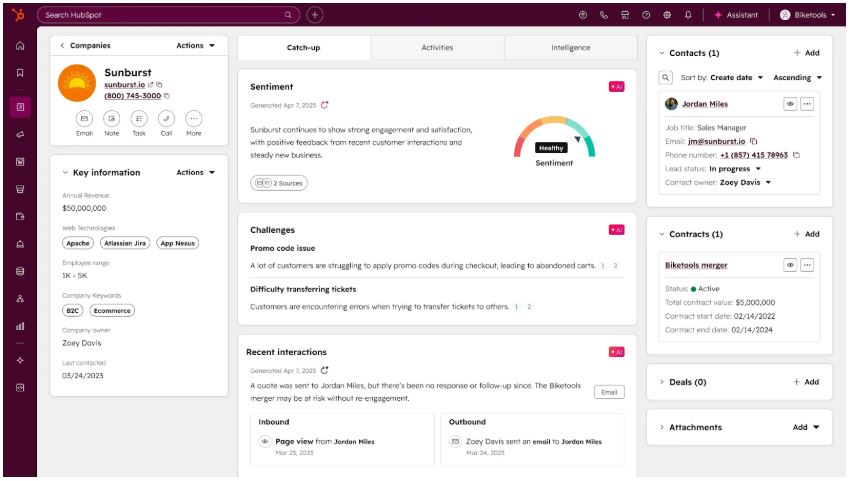The width and height of the screenshot is (851, 481).
Task: Copy Jordan Miles phone number icon
Action: pos(796,155)
